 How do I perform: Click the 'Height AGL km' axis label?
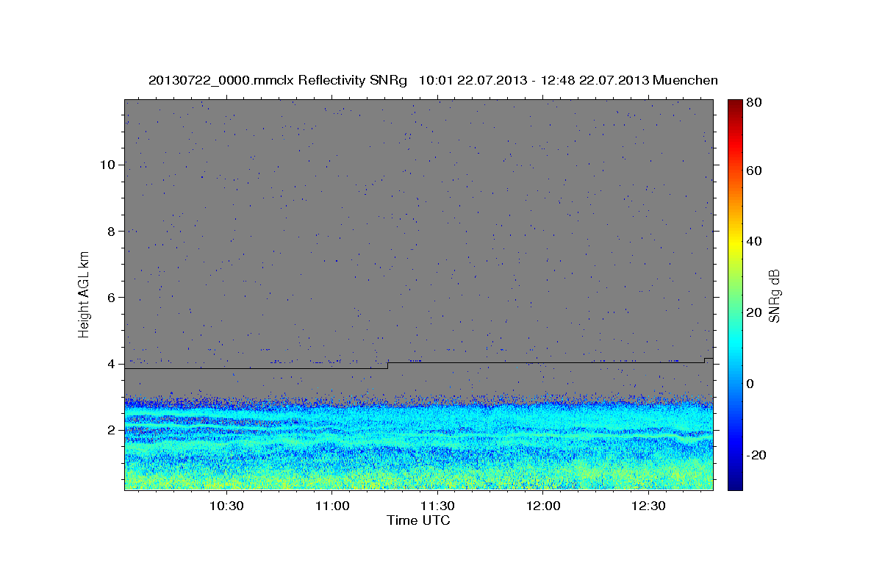(84, 295)
